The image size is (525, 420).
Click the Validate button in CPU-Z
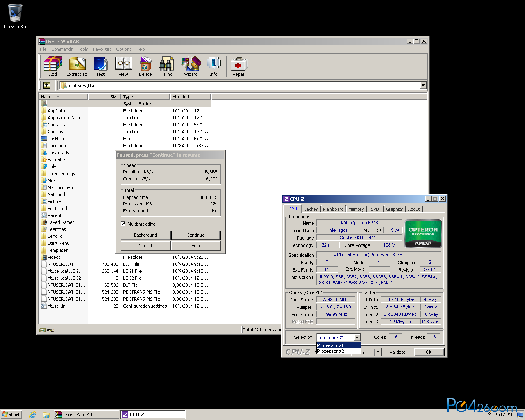point(397,352)
